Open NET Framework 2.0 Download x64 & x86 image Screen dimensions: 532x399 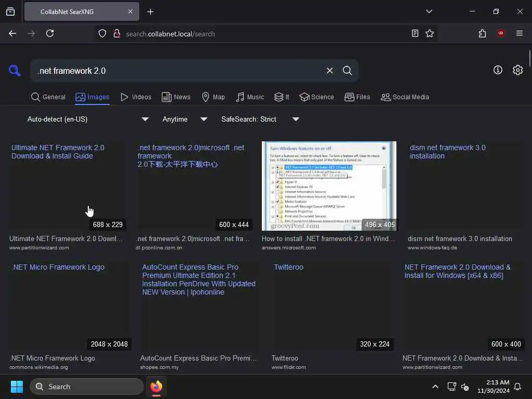point(463,305)
